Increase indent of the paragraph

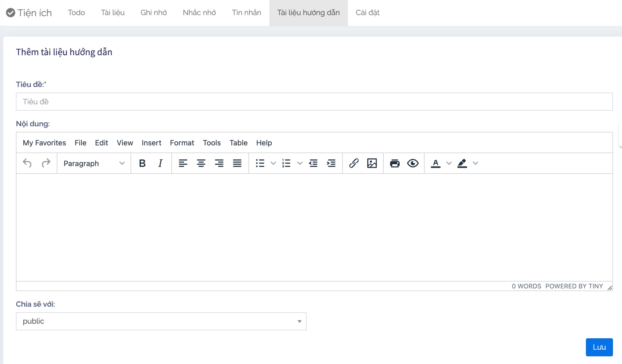(331, 163)
